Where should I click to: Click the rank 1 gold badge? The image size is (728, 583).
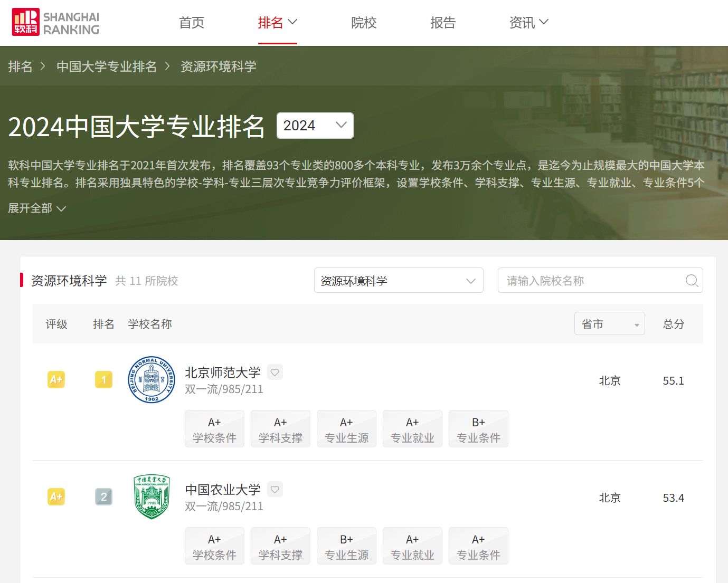pyautogui.click(x=103, y=380)
